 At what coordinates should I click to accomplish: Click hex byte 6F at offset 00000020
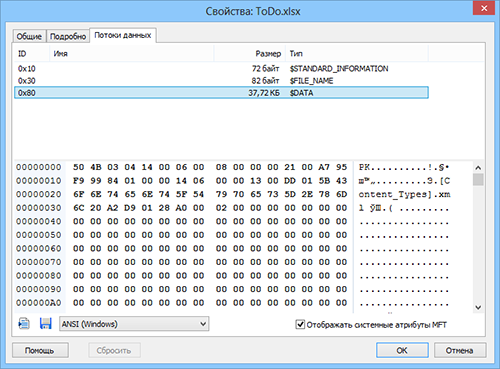[x=79, y=194]
